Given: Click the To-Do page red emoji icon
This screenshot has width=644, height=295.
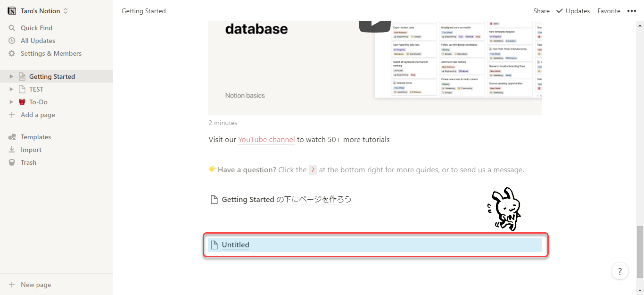Looking at the screenshot, I should tap(22, 102).
